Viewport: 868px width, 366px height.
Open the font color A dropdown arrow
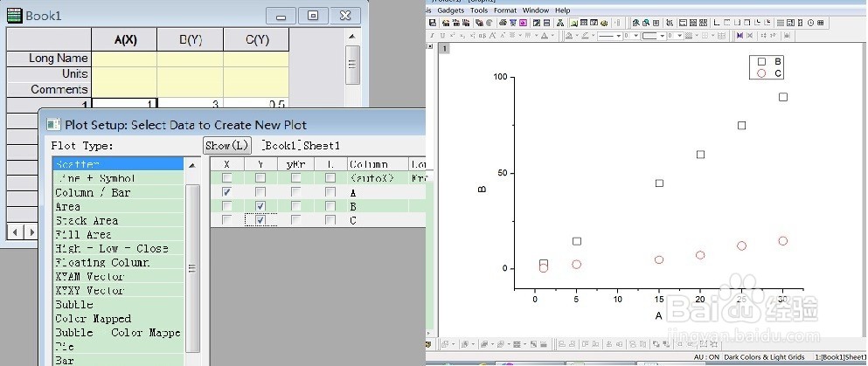pyautogui.click(x=552, y=36)
